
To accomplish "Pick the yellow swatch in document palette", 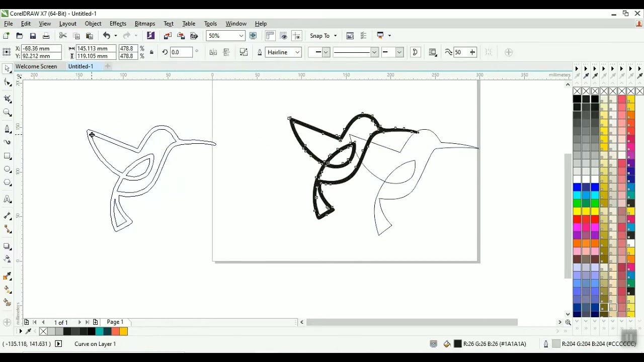I will click(x=124, y=331).
